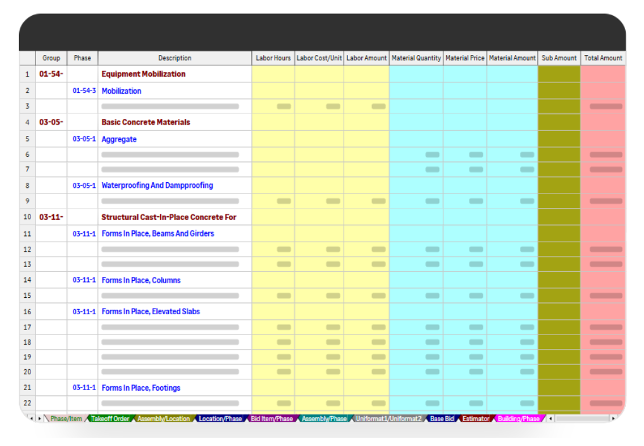Select row header 1
Viewport: 644px width, 446px height.
pos(28,74)
